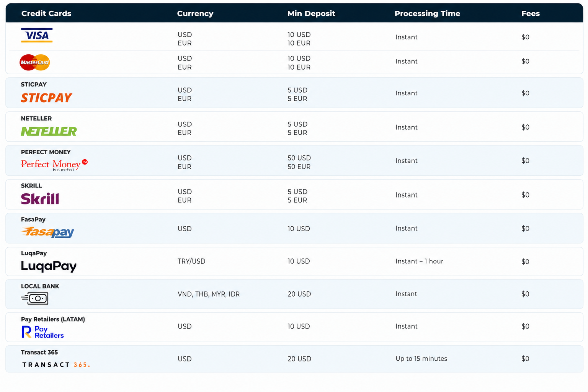
Task: Click the Credit Cards column header
Action: click(x=46, y=13)
